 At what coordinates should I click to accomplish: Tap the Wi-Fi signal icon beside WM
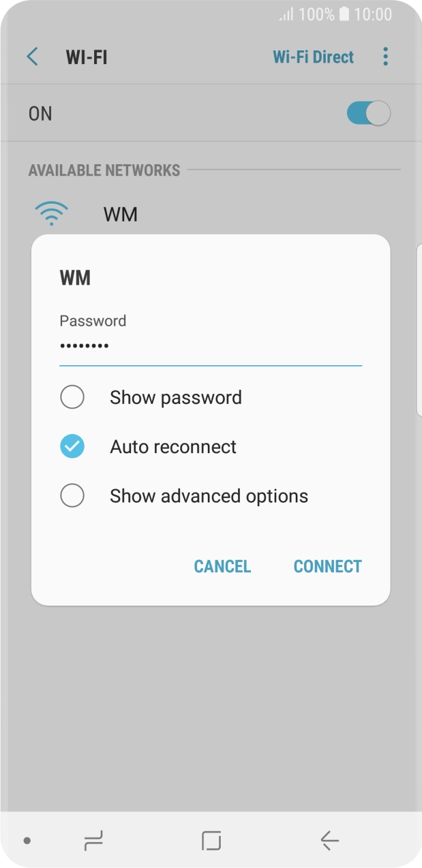[51, 213]
